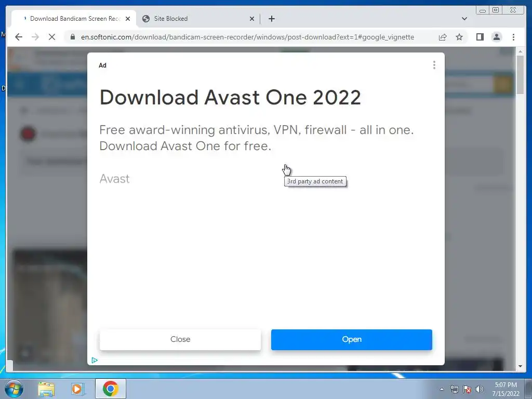Click the Close button on the ad
532x399 pixels.
point(180,339)
